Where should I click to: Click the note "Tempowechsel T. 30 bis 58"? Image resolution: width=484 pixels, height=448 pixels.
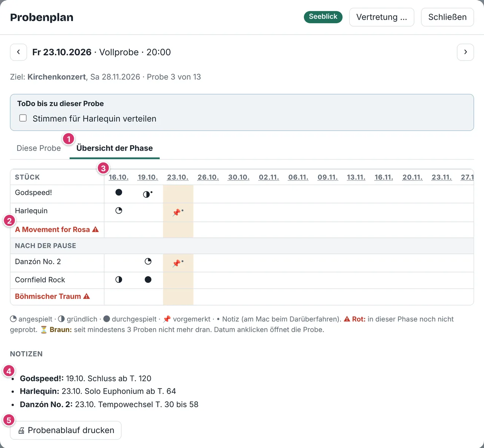point(148,404)
